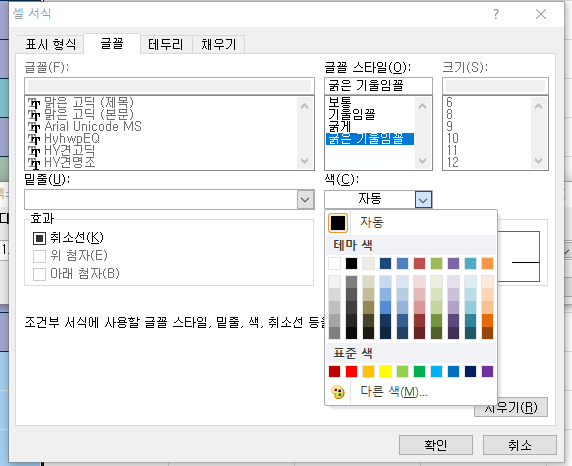Viewport: 572px width, 466px height.
Task: Close the 셀 서식 dialog
Action: point(541,14)
